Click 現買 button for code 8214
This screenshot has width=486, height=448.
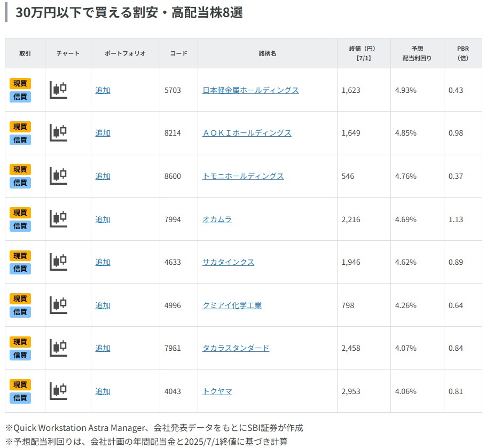20,127
